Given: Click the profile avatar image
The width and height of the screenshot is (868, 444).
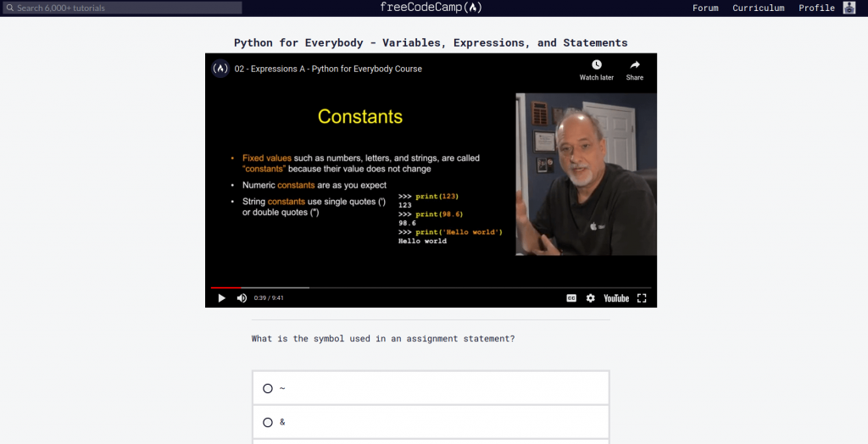Looking at the screenshot, I should (x=849, y=8).
